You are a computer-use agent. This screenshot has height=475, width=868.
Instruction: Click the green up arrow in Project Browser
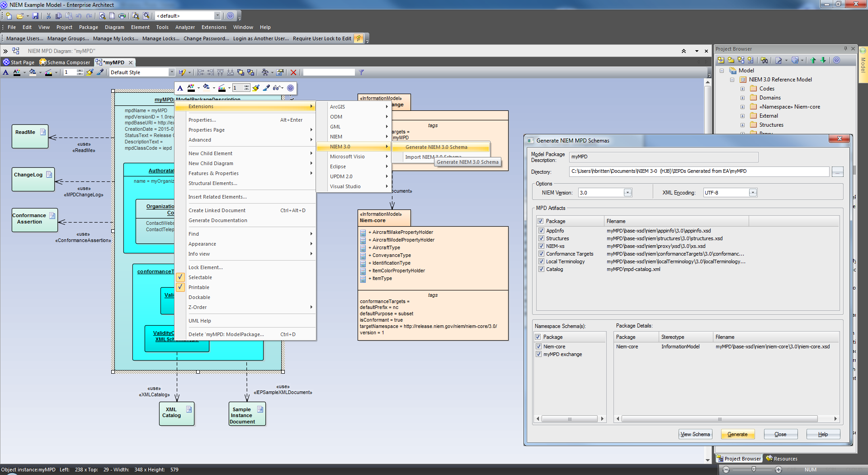pos(813,60)
